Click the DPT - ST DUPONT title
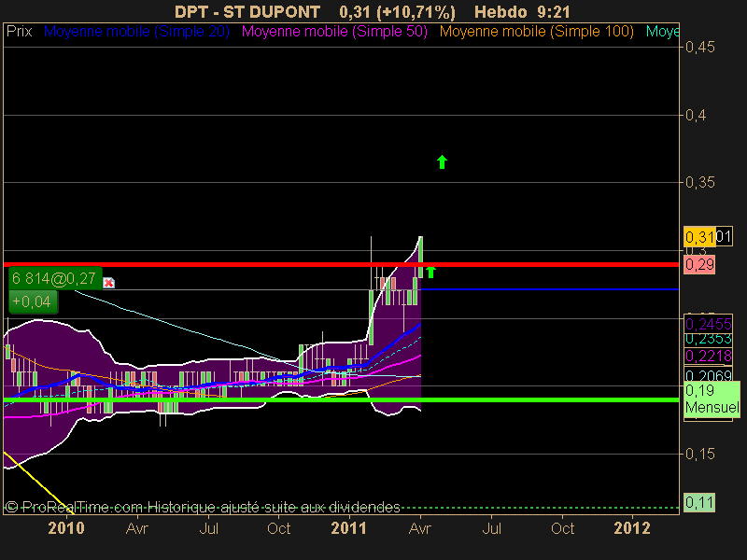 click(x=247, y=11)
